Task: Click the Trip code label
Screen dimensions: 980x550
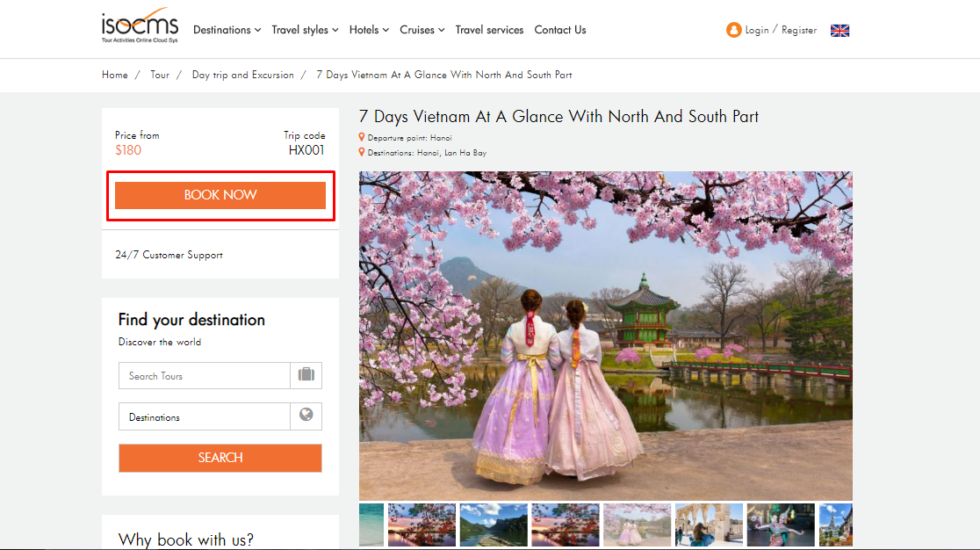Action: pyautogui.click(x=305, y=135)
